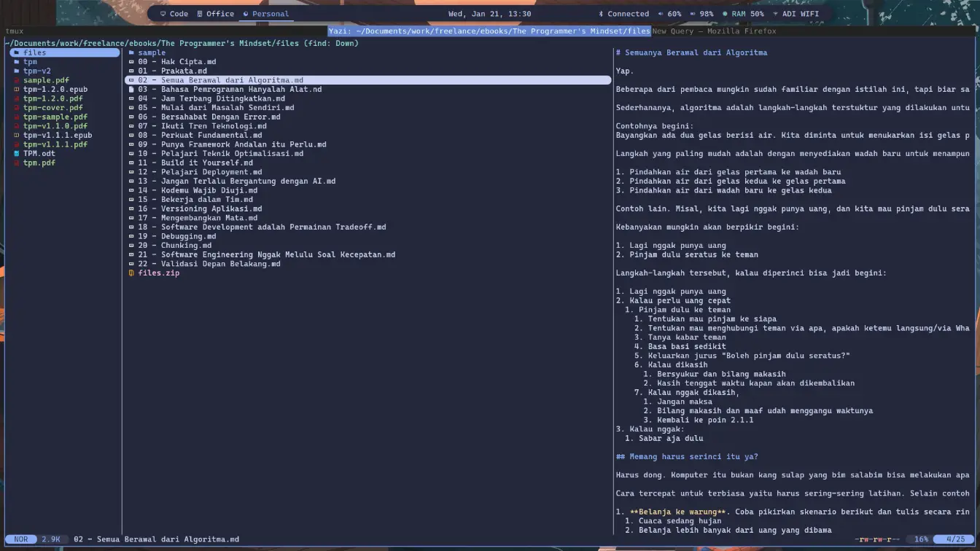The height and width of the screenshot is (551, 980).
Task: Click the PDF icon beside tpm-cover.pdf
Action: (16, 108)
